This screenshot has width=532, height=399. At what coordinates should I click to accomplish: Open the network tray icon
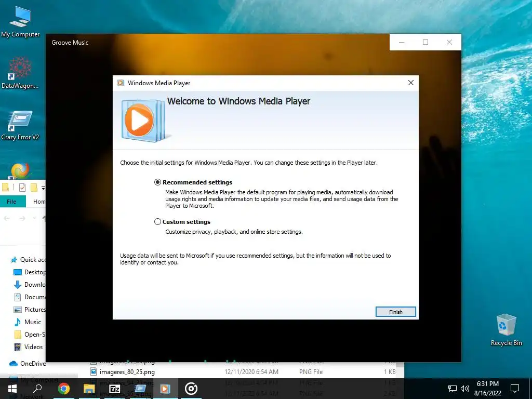coord(453,389)
